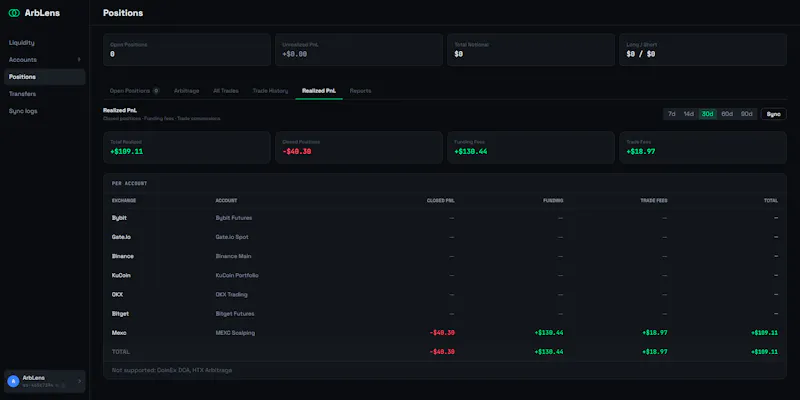The image size is (800, 400).
Task: Click the Bitget exchange row label
Action: (120, 314)
